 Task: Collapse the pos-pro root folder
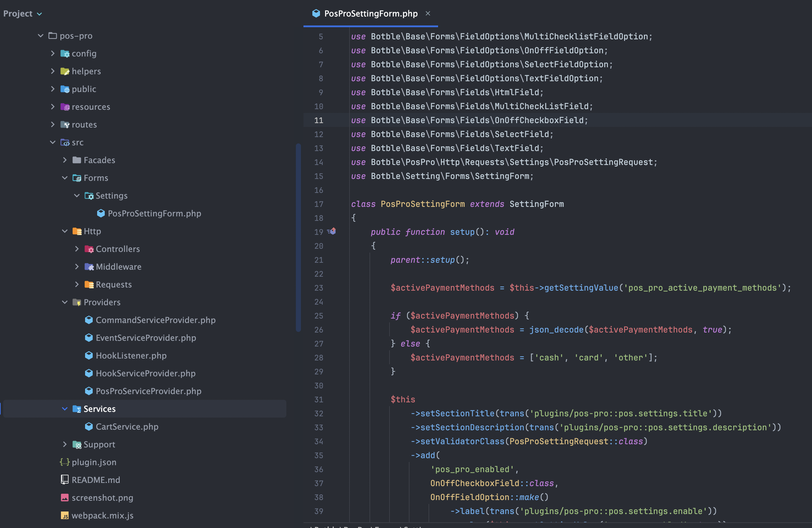pyautogui.click(x=41, y=36)
